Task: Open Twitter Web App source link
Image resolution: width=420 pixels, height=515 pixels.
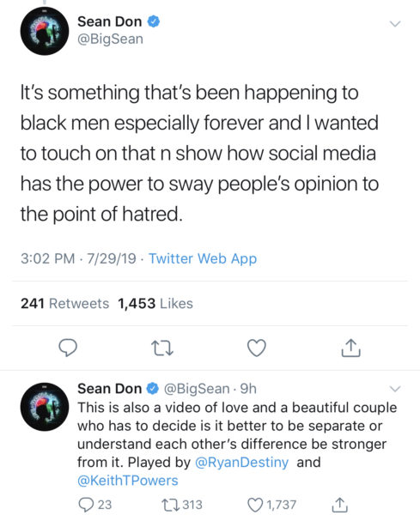Action: click(x=203, y=258)
